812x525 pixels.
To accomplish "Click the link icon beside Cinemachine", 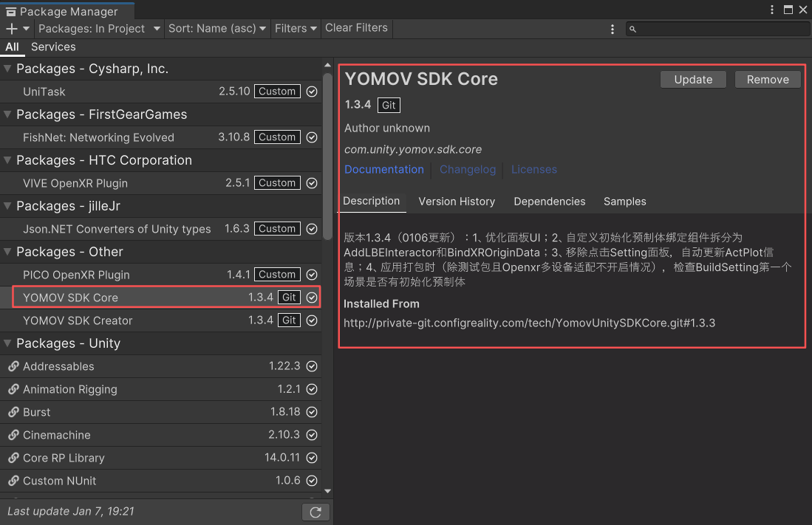I will pyautogui.click(x=13, y=435).
